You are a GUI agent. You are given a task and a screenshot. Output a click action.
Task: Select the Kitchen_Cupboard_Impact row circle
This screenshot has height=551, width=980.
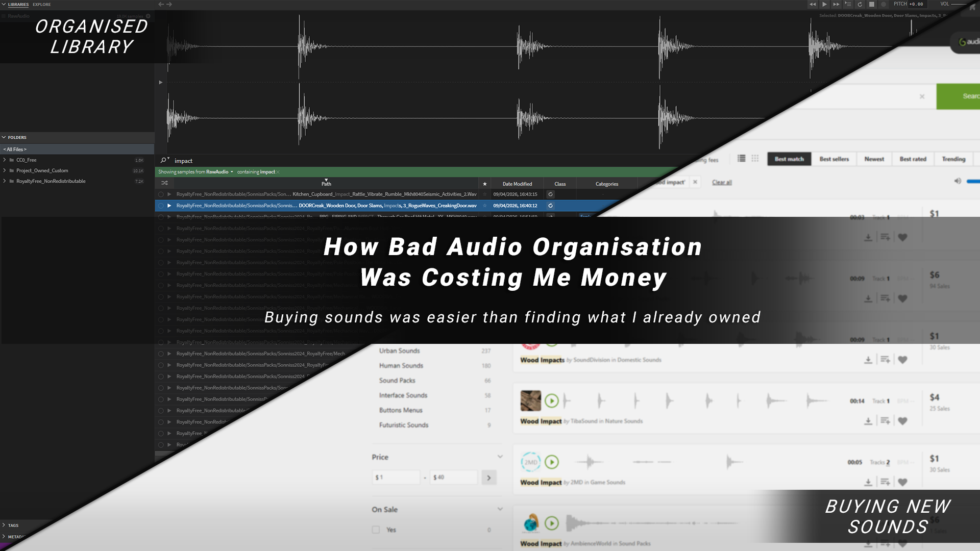click(x=161, y=194)
